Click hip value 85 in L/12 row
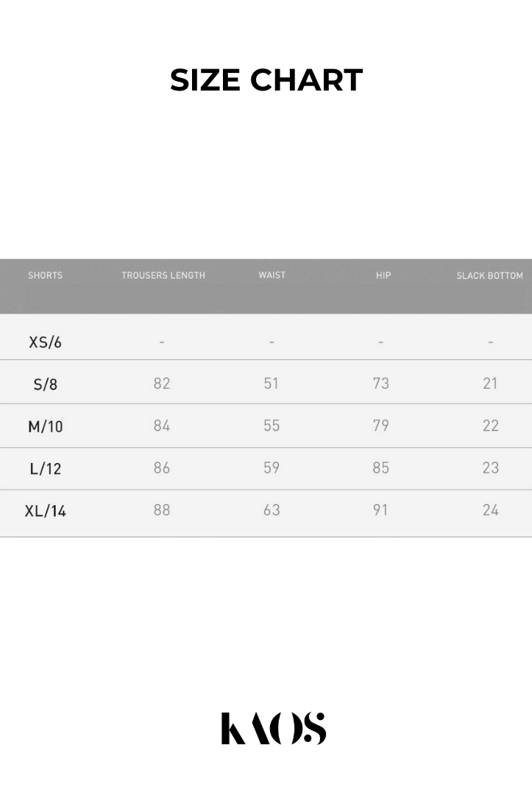 pos(380,467)
